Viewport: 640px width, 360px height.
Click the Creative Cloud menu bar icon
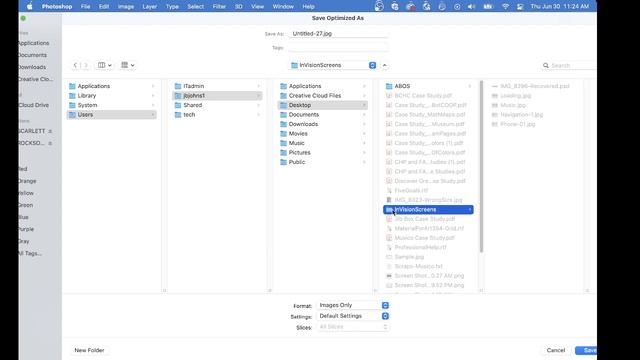pyautogui.click(x=411, y=7)
